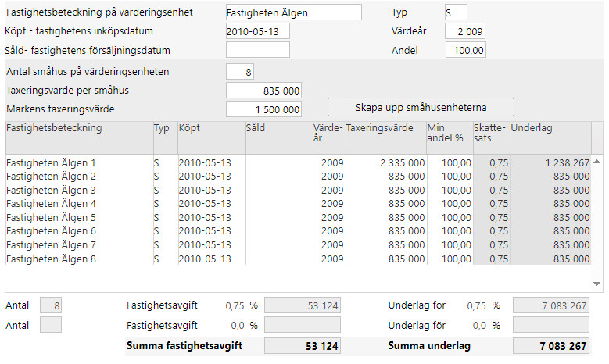Click the Taxeringsvärde column header

386,137
